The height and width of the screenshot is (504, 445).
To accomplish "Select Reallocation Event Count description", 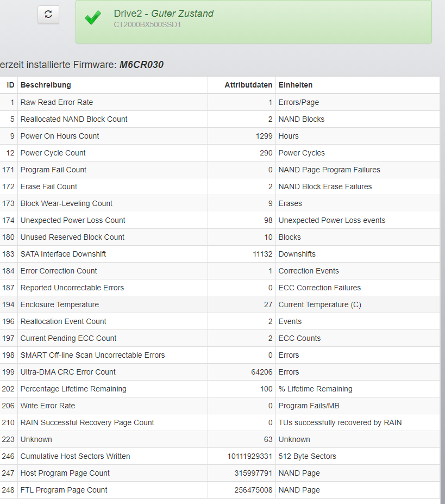I will point(63,321).
